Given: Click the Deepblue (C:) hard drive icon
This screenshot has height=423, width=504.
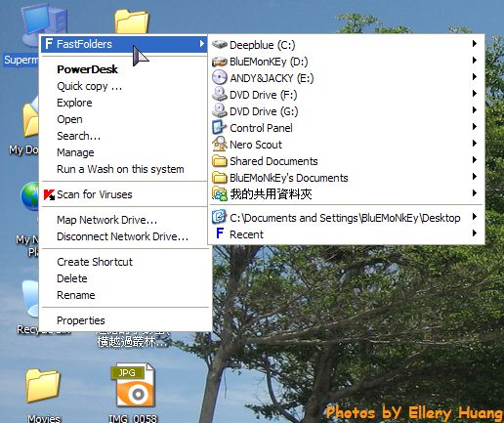Looking at the screenshot, I should tap(220, 44).
